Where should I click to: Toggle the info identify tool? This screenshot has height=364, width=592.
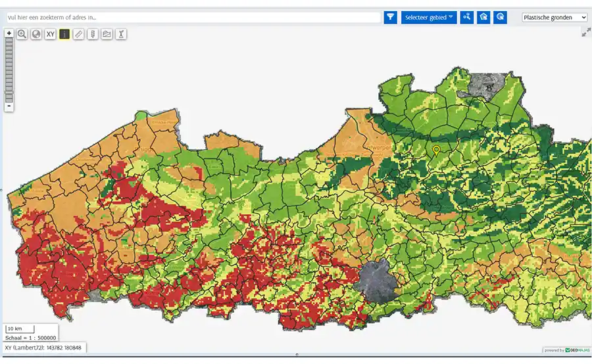click(x=64, y=34)
